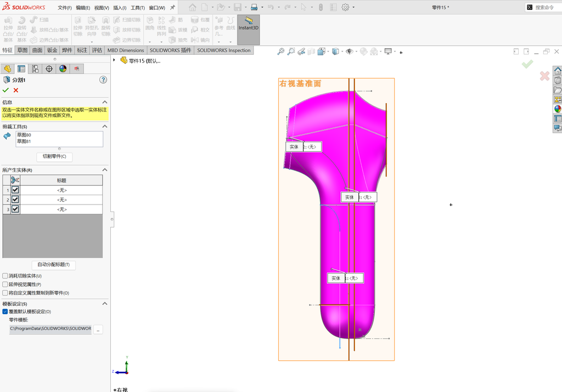
Task: Uncheck resulting body row 1 checkbox
Action: [15, 190]
